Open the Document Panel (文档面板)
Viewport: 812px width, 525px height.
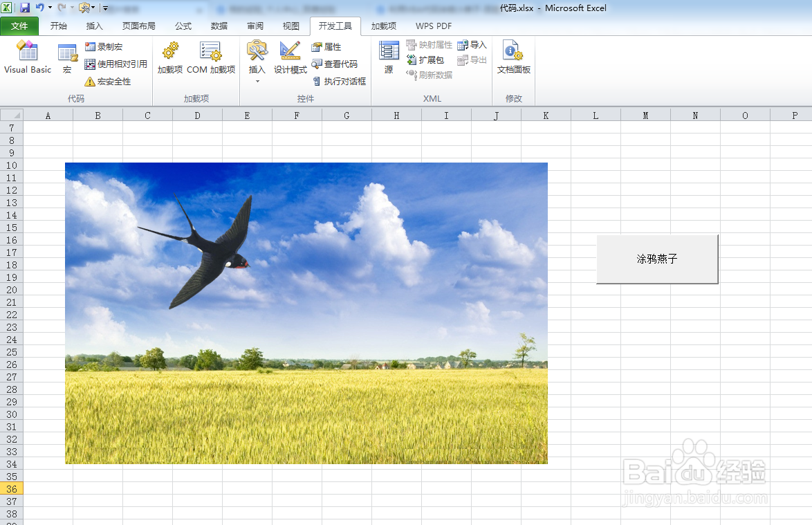tap(513, 58)
